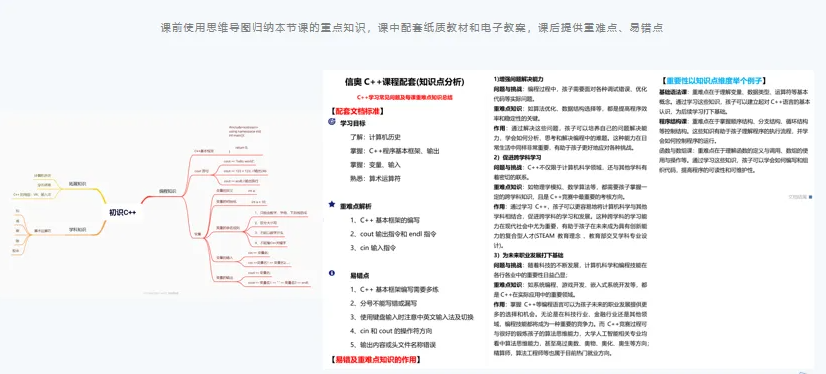Click the 学习目标 section title
Screen dimensions: 826x374
pyautogui.click(x=353, y=123)
